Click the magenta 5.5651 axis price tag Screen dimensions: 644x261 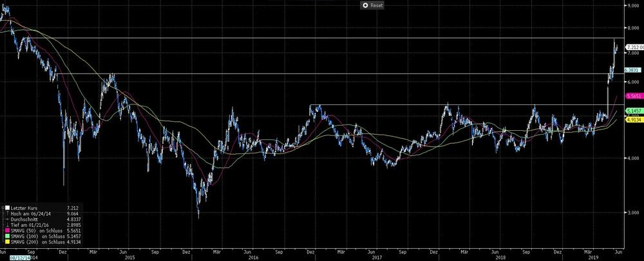coord(634,95)
